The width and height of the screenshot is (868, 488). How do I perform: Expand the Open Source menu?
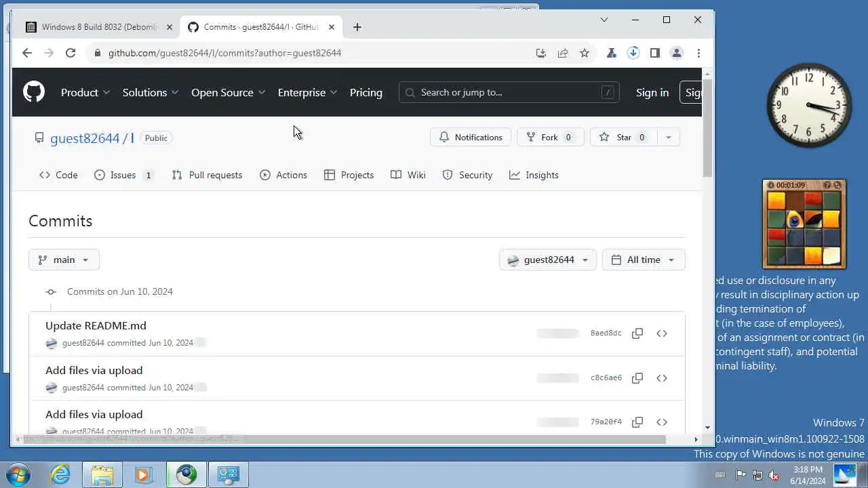tap(228, 92)
